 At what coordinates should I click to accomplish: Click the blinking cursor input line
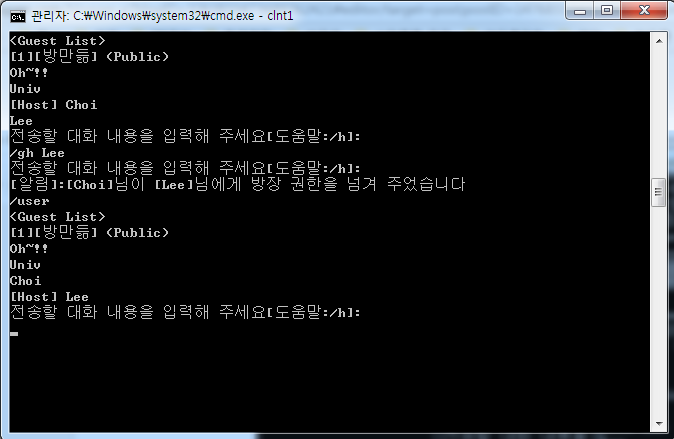tap(14, 333)
